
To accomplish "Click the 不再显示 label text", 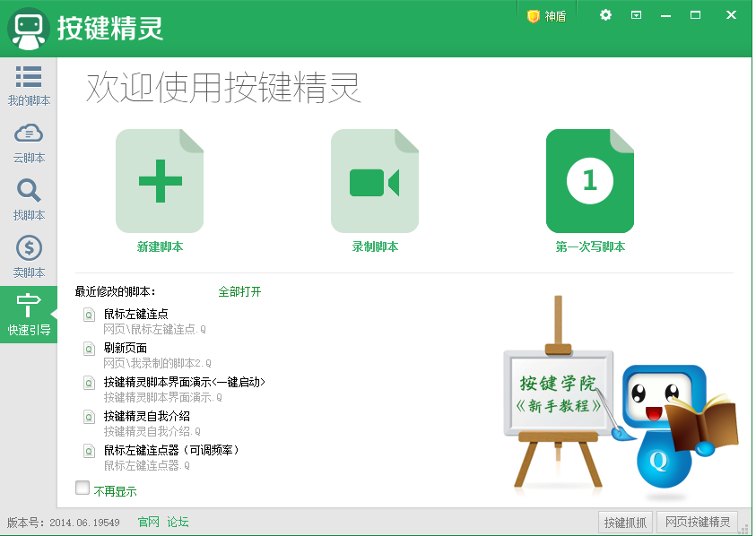I will pos(115,491).
